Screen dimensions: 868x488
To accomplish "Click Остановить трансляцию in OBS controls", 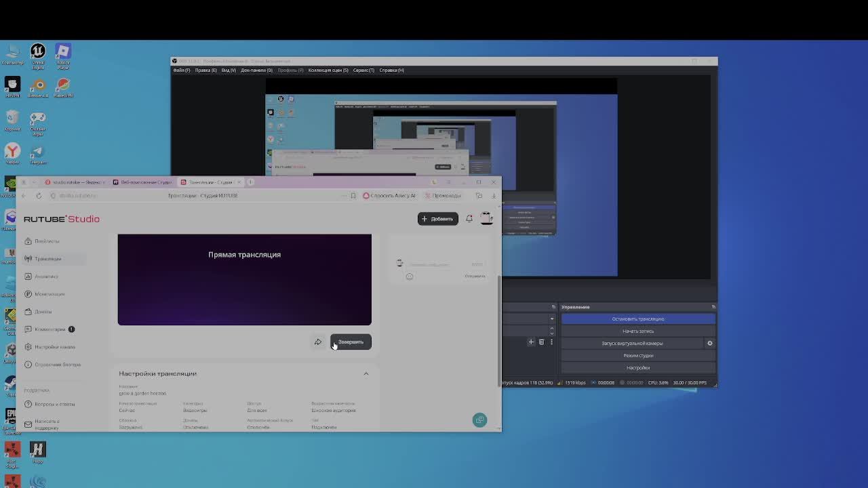I will (x=638, y=319).
